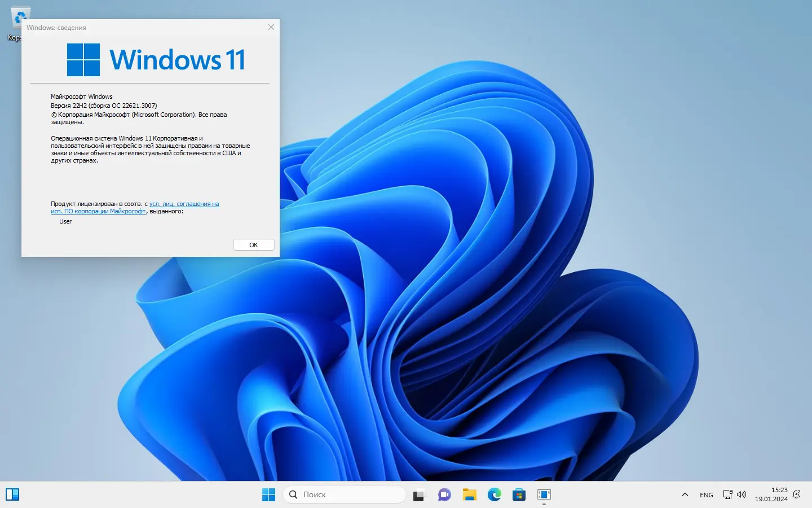Close the Windows: сведения dialog
Viewport: 812px width, 508px height.
(x=271, y=27)
